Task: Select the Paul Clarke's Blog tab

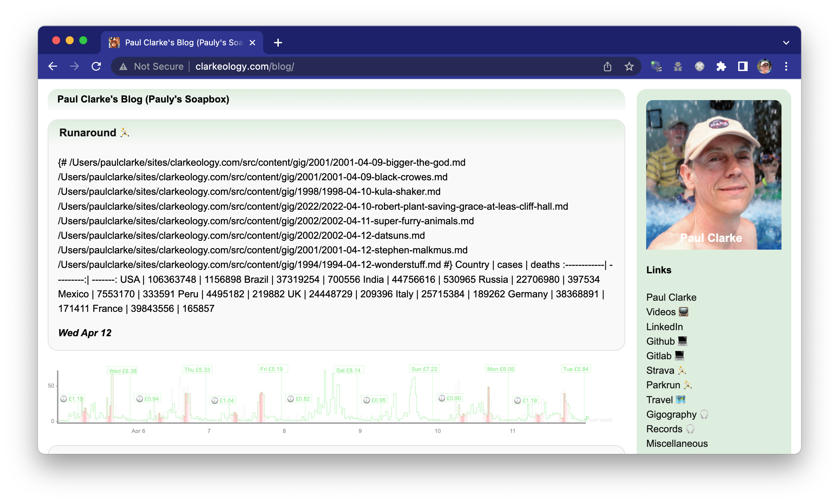Action: coord(182,43)
